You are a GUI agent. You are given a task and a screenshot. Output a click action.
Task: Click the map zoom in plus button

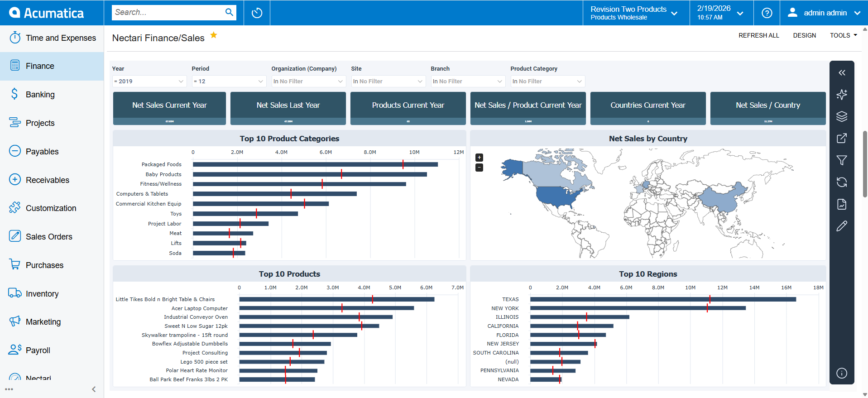tap(479, 158)
